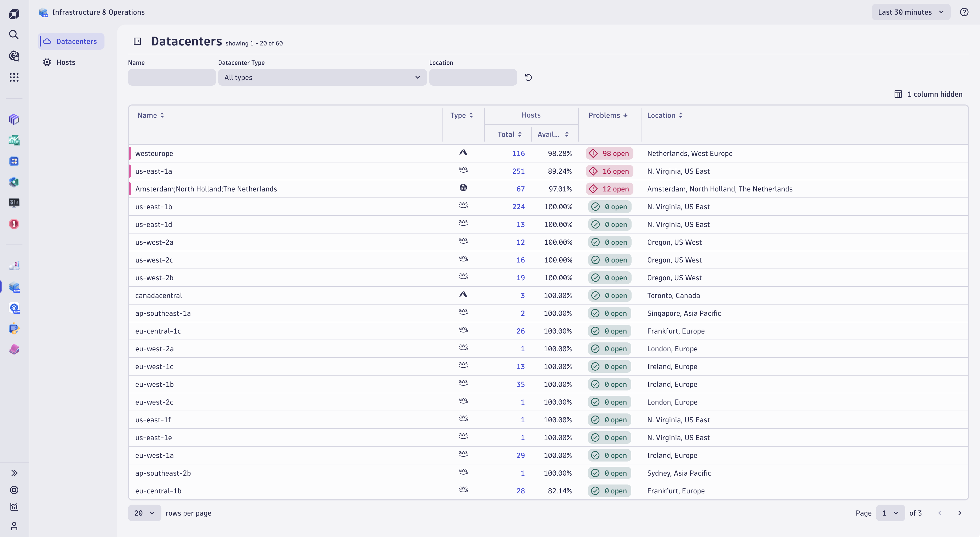Open the Problems app with red exclamation icon
This screenshot has width=980, height=537.
click(x=14, y=224)
